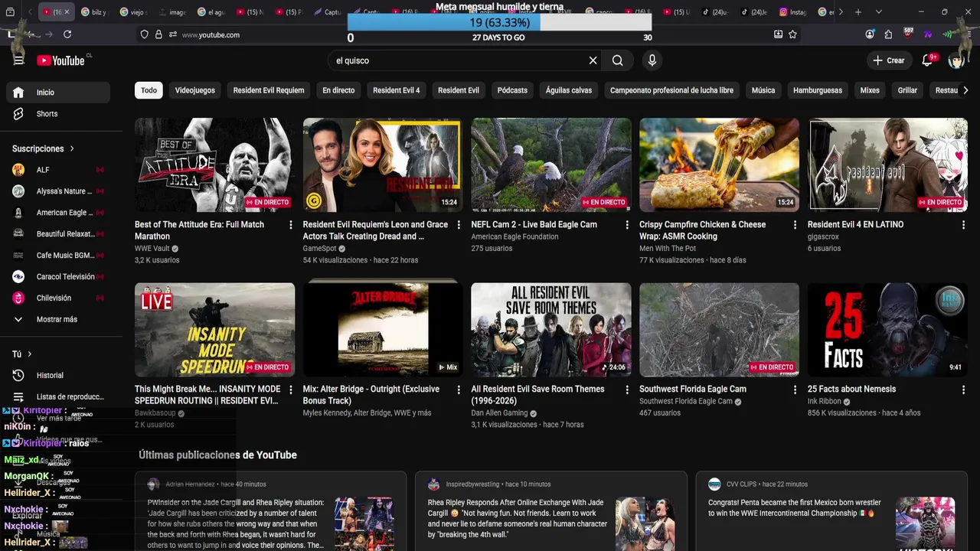Open CVV CLIPS community post
This screenshot has height=551, width=980.
tap(831, 511)
